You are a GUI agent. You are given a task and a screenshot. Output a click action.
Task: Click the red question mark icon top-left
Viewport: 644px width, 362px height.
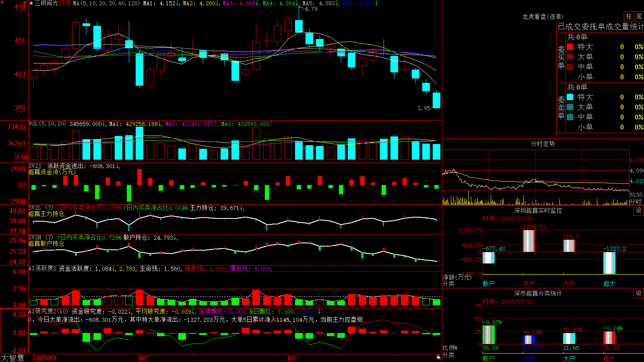coord(25,3)
